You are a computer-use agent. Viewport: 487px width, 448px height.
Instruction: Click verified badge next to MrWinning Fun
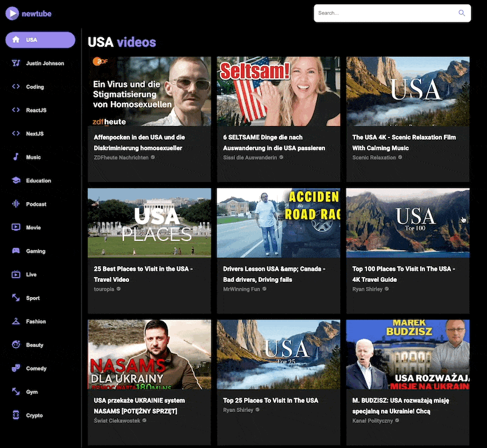264,289
